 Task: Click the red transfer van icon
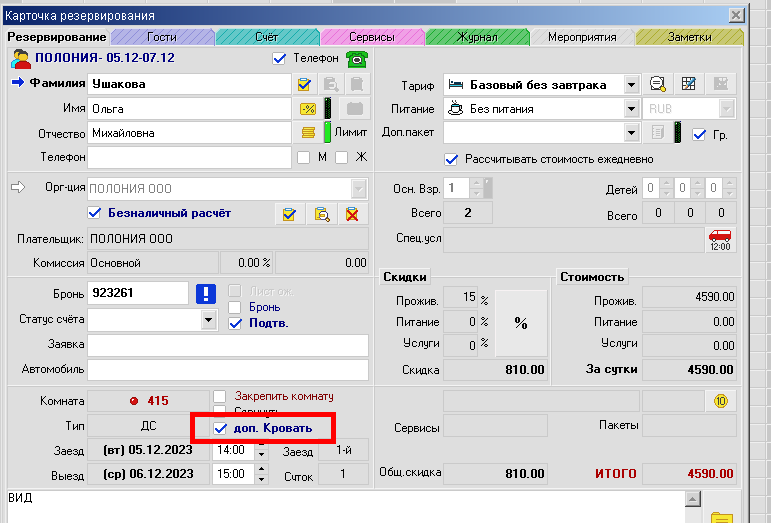[x=719, y=240]
